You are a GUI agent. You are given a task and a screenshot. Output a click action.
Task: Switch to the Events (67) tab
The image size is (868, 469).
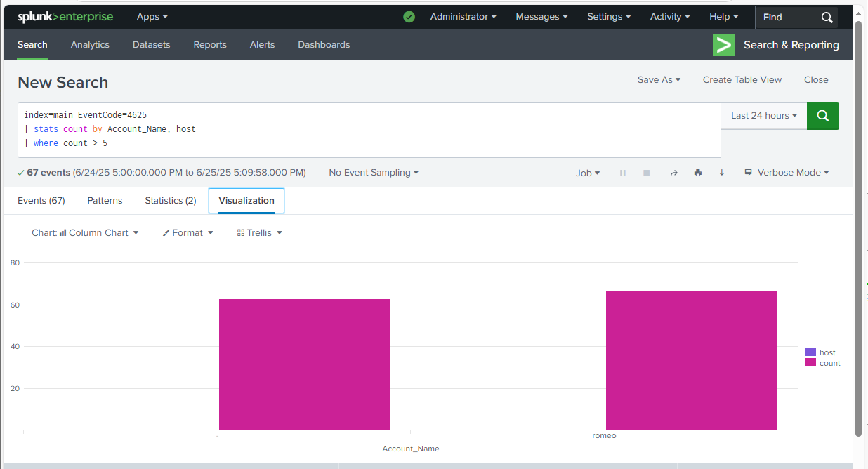[x=41, y=201]
